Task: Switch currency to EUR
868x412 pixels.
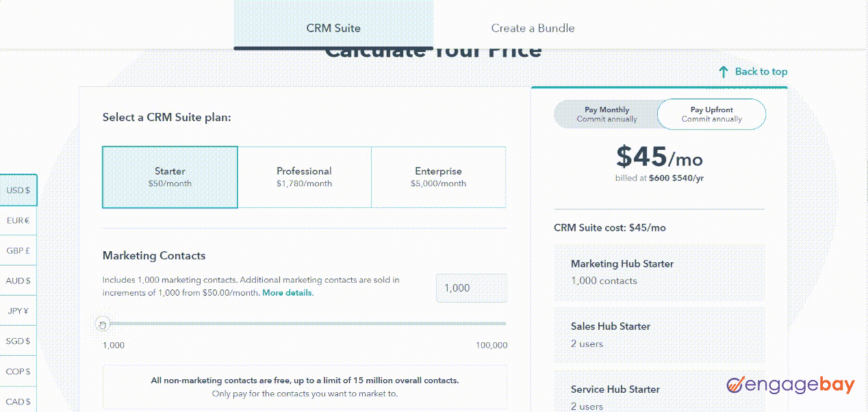Action: pyautogui.click(x=18, y=220)
